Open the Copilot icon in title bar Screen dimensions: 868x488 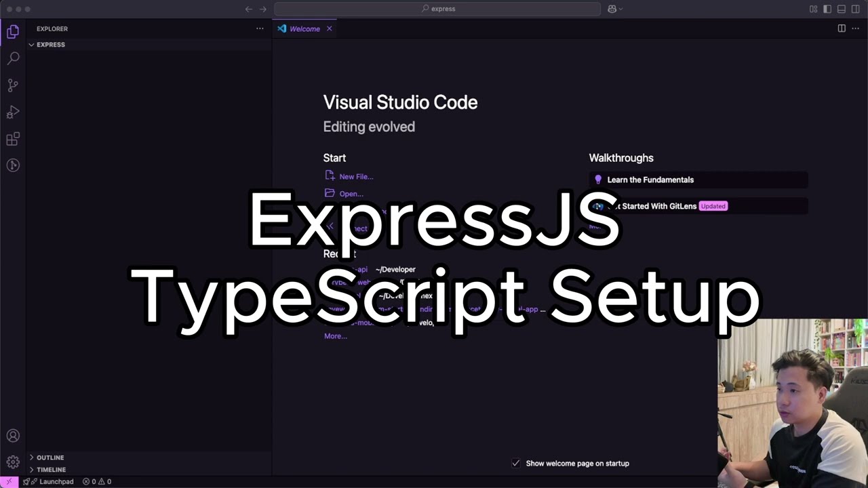(x=612, y=9)
